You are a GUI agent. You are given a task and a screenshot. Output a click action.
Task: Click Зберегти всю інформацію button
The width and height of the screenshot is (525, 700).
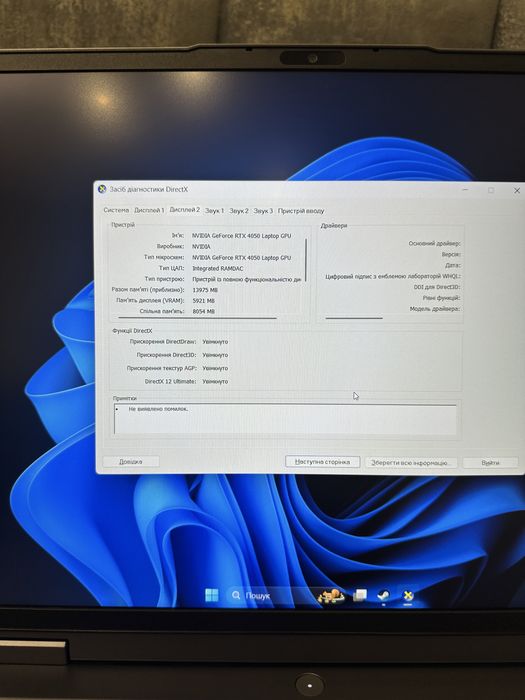(x=411, y=463)
